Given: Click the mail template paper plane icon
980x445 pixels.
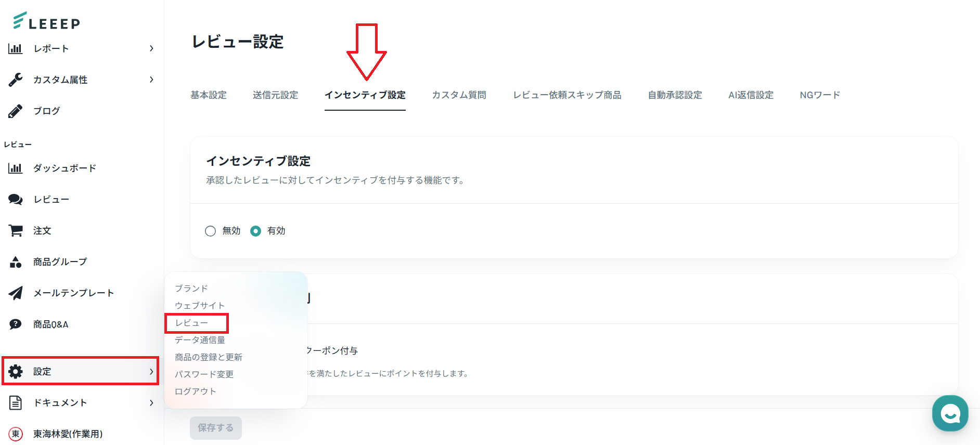Looking at the screenshot, I should pos(16,293).
